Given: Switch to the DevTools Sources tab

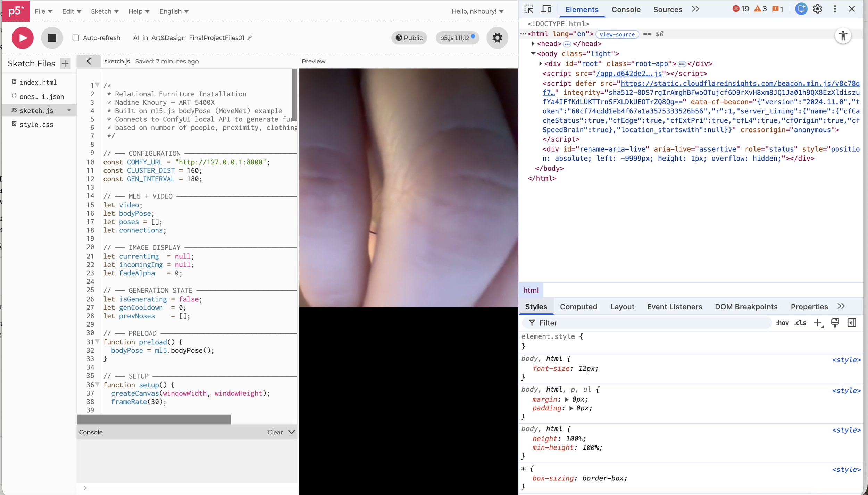Looking at the screenshot, I should click(x=668, y=10).
